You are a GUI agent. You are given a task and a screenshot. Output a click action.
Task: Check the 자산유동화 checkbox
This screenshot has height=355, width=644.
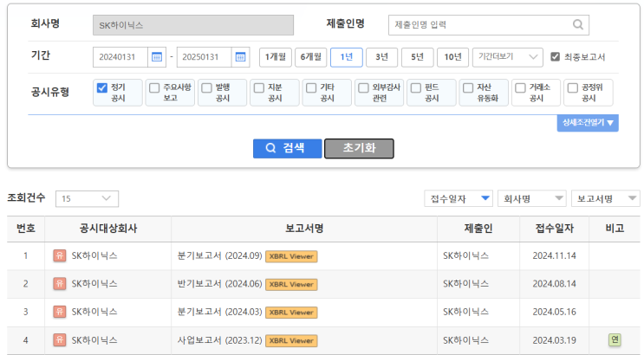468,87
